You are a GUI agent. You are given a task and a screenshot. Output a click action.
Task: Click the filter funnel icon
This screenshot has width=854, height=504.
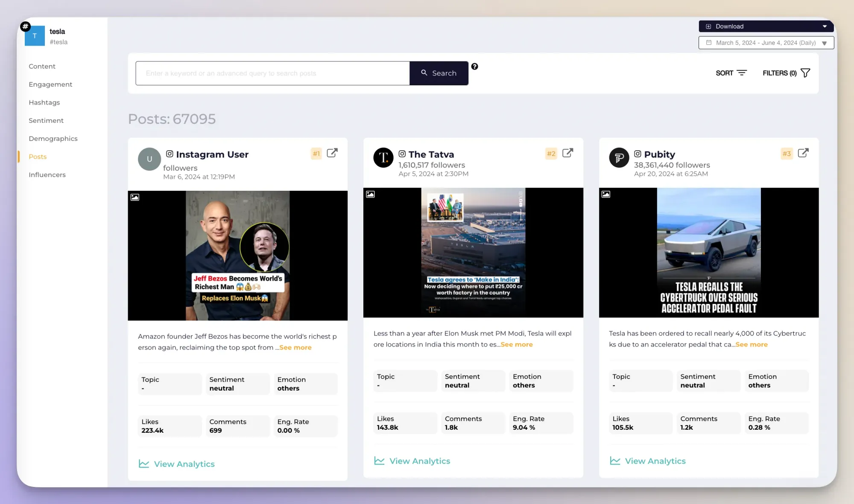point(805,73)
